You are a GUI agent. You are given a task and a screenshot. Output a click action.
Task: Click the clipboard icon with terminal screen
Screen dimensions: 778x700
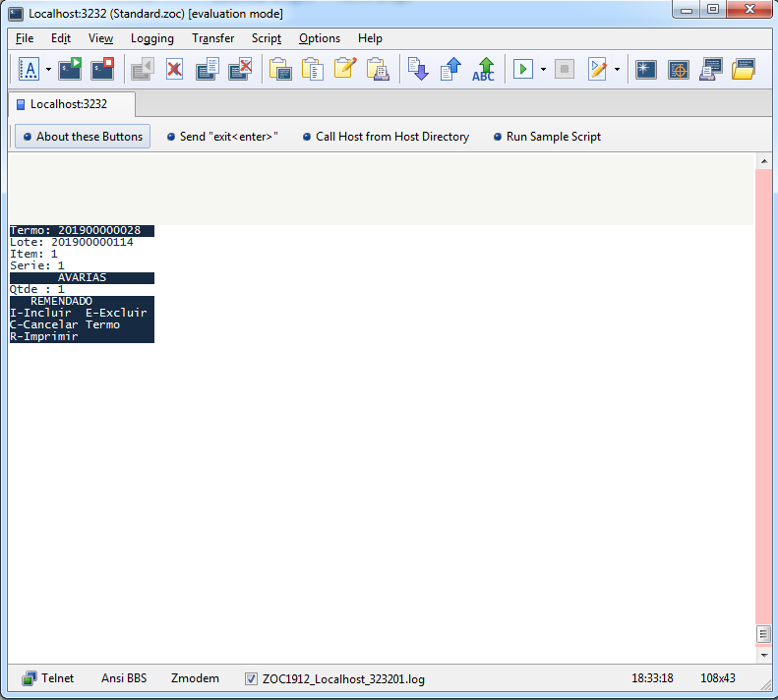[x=280, y=69]
